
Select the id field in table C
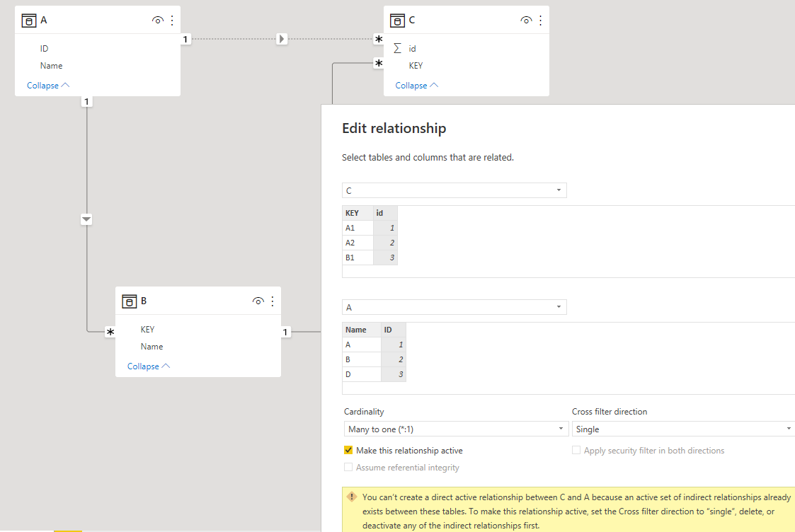tap(412, 49)
